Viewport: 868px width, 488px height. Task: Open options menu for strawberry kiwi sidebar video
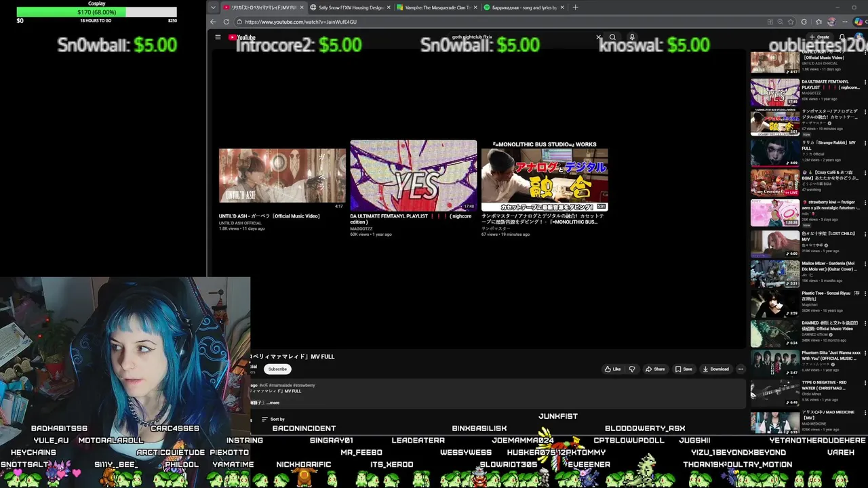(x=865, y=203)
